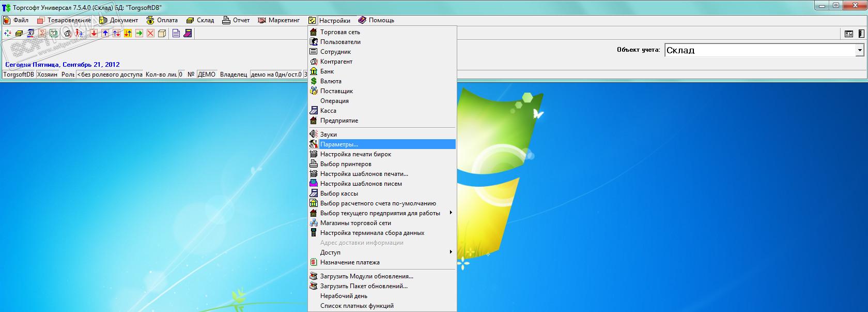
Task: Click the black palette-shaped toolbar icon
Action: [x=68, y=33]
